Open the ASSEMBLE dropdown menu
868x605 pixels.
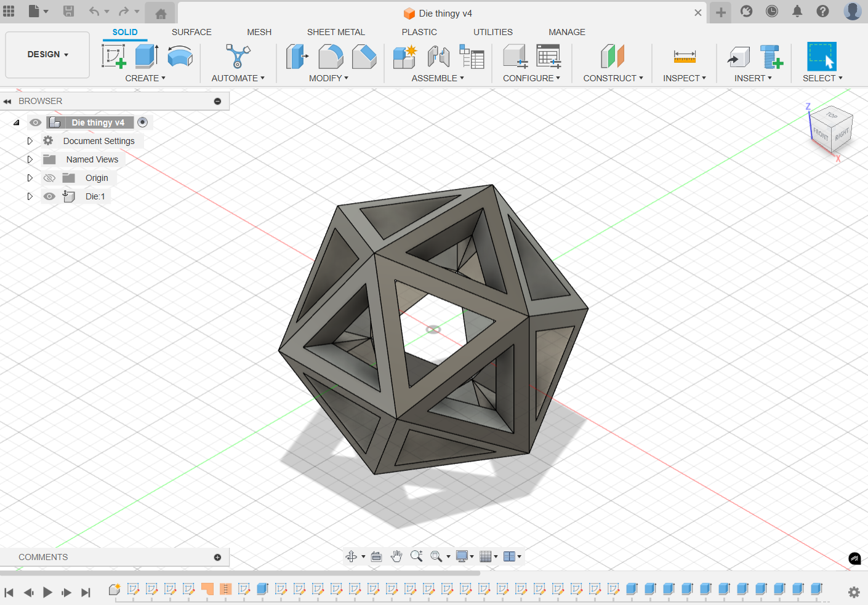click(x=438, y=78)
